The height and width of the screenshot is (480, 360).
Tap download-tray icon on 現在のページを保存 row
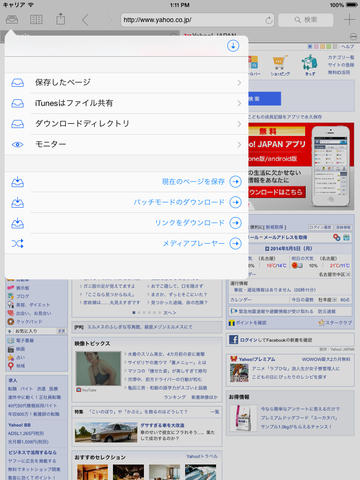17,182
